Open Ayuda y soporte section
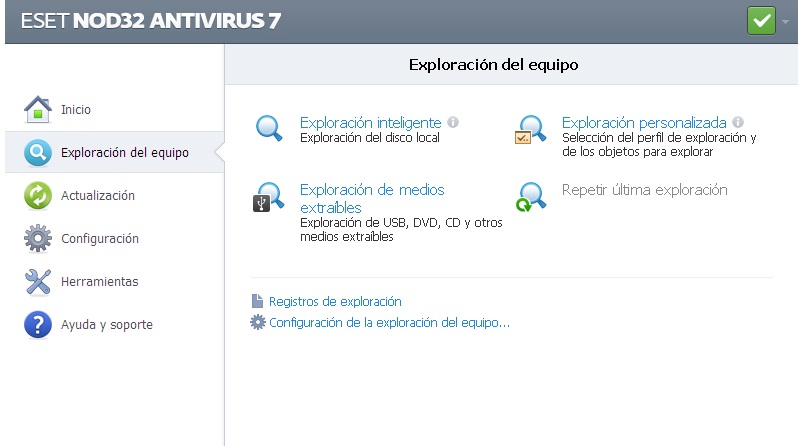The image size is (798, 446). tap(107, 325)
